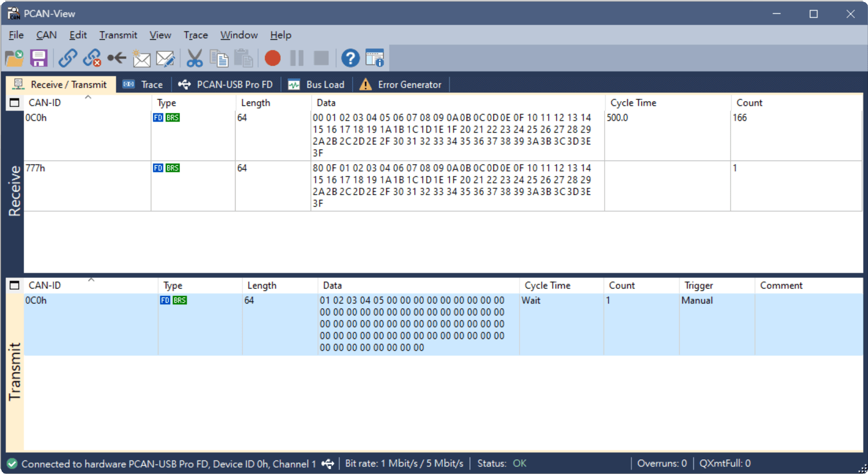Image resolution: width=868 pixels, height=474 pixels.
Task: Click the count value 166
Action: click(739, 118)
